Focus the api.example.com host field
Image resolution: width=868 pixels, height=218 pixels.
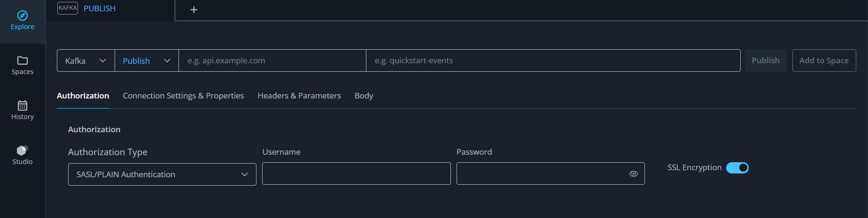pos(272,61)
